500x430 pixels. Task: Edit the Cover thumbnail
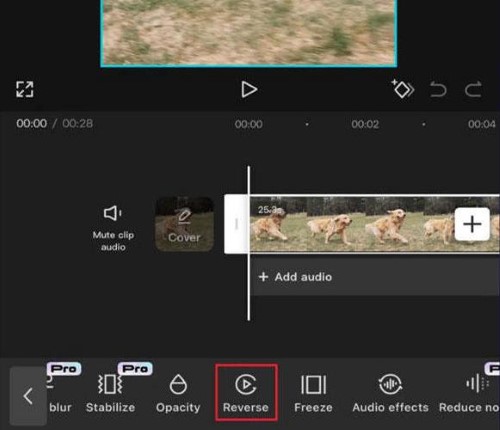pyautogui.click(x=184, y=224)
